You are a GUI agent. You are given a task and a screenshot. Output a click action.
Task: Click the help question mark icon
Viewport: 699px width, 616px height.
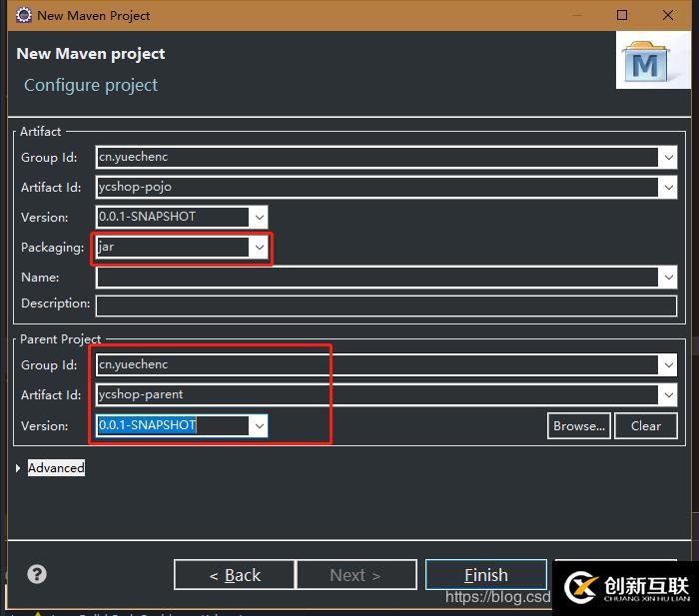click(x=37, y=574)
